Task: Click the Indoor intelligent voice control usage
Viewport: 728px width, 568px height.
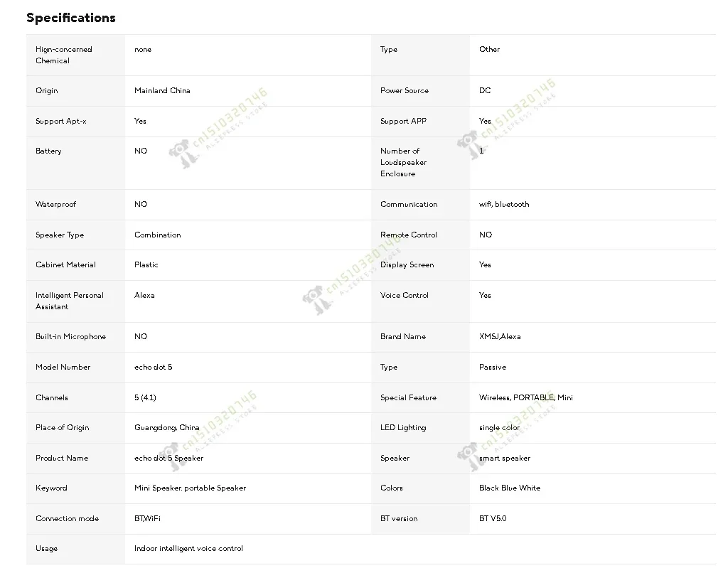Action: [188, 549]
